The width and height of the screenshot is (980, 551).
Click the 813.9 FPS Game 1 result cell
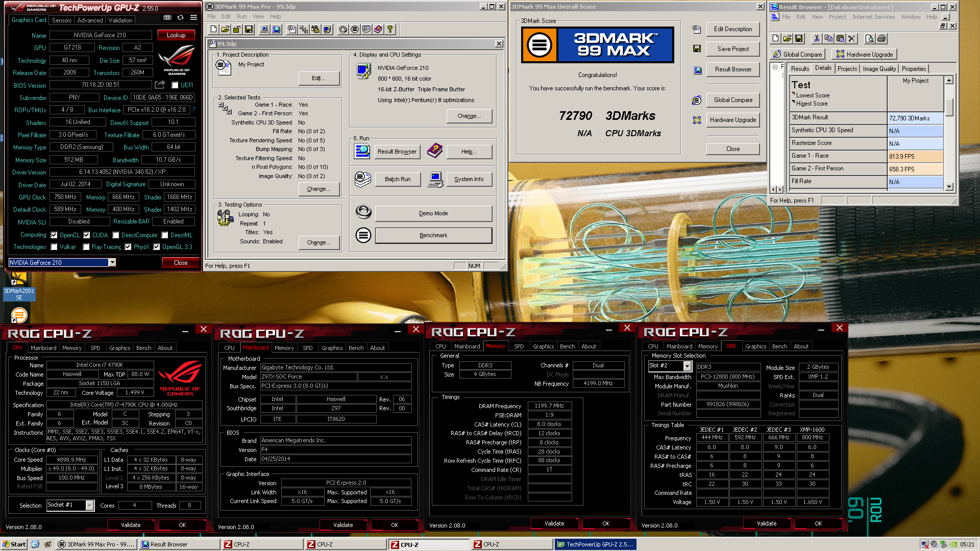coord(916,156)
